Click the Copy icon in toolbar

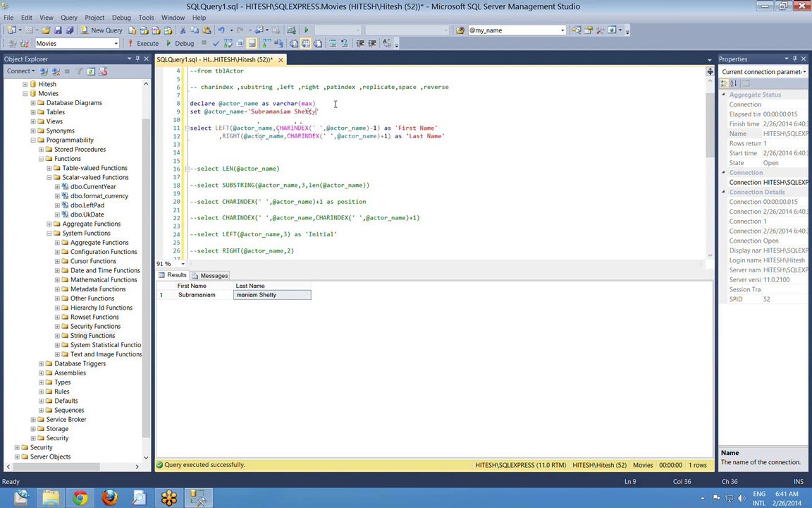point(195,30)
